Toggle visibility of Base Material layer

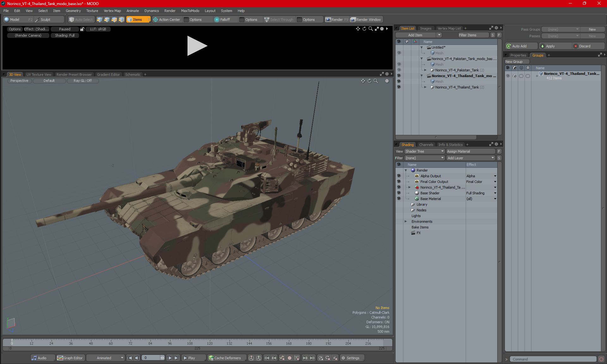pyautogui.click(x=399, y=199)
